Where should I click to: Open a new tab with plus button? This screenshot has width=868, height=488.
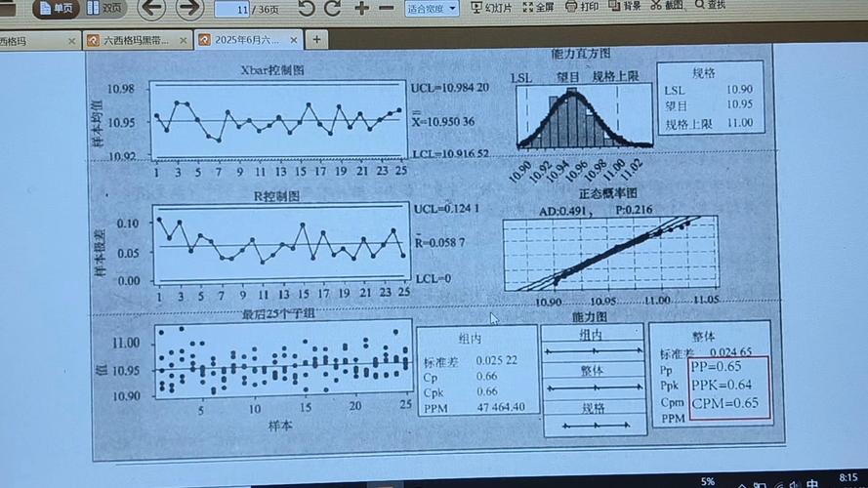(316, 39)
